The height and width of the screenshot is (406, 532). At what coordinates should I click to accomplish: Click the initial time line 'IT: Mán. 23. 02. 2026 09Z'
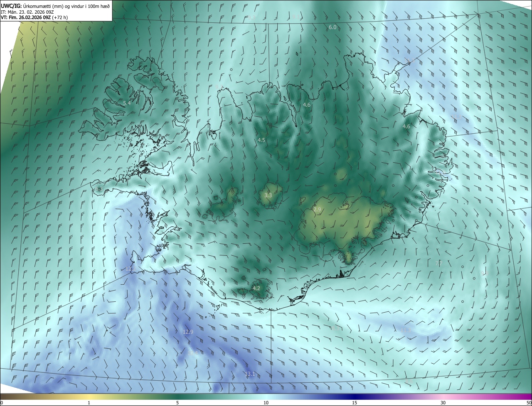point(27,12)
